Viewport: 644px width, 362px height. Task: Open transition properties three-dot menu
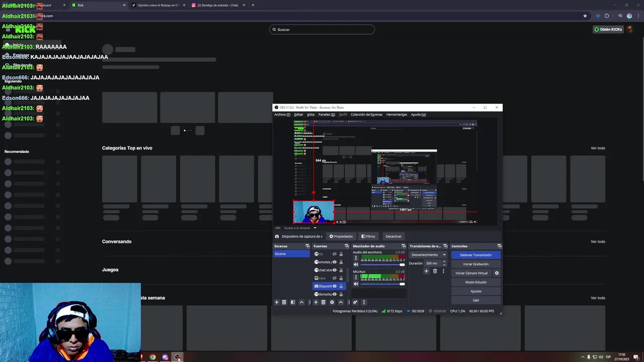(x=443, y=271)
